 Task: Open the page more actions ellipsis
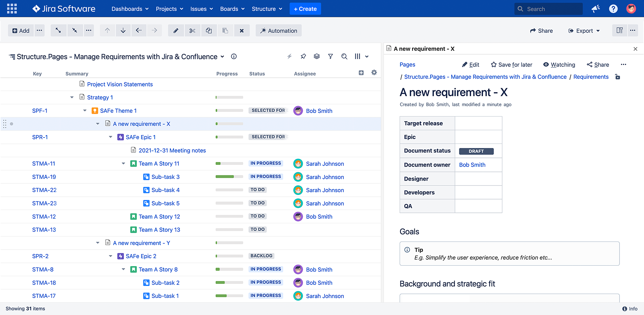tap(623, 64)
